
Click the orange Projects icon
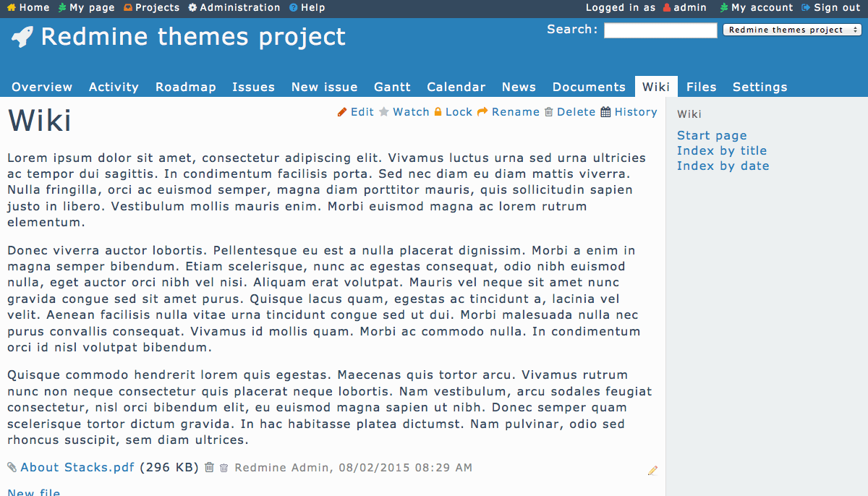pyautogui.click(x=128, y=8)
